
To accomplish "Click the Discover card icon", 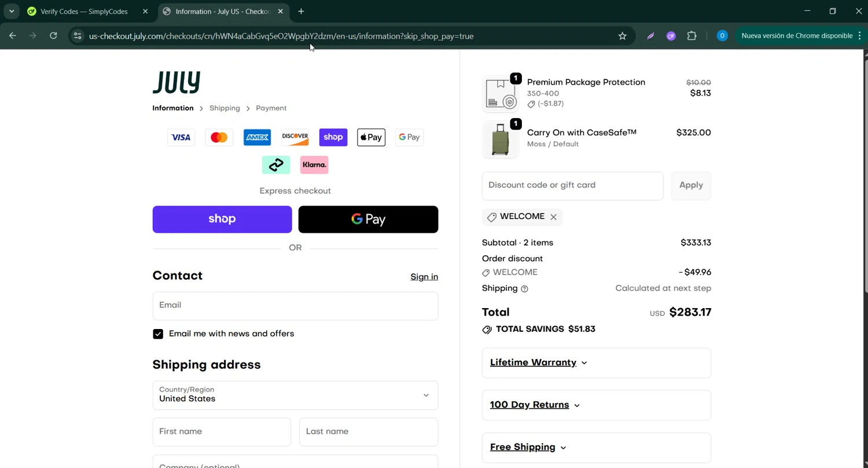I will [x=295, y=137].
